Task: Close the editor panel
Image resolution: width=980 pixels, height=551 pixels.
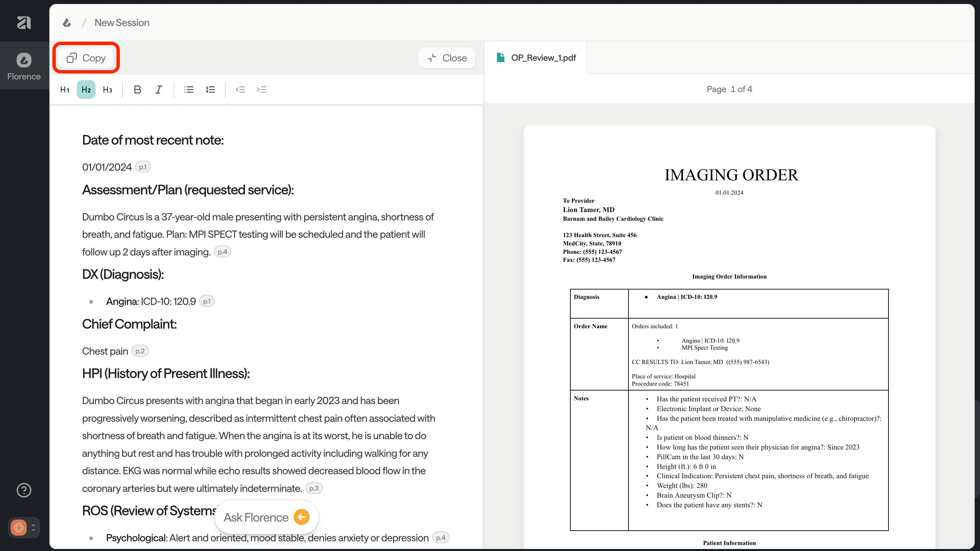Action: pyautogui.click(x=447, y=58)
